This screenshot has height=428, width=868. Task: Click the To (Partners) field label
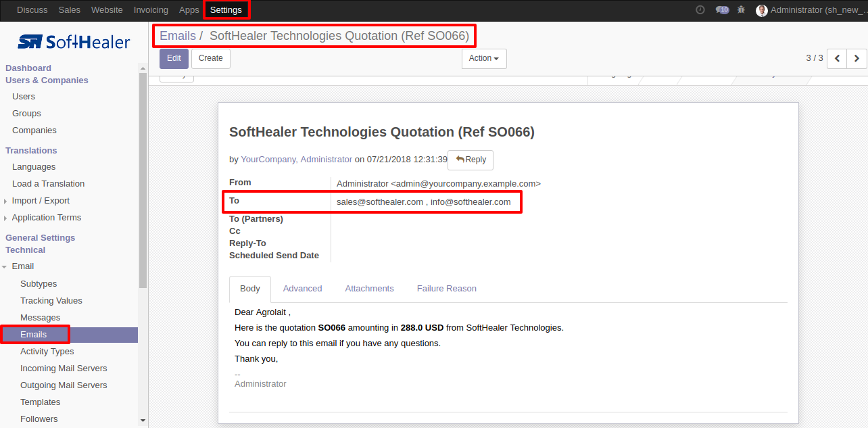pos(256,219)
